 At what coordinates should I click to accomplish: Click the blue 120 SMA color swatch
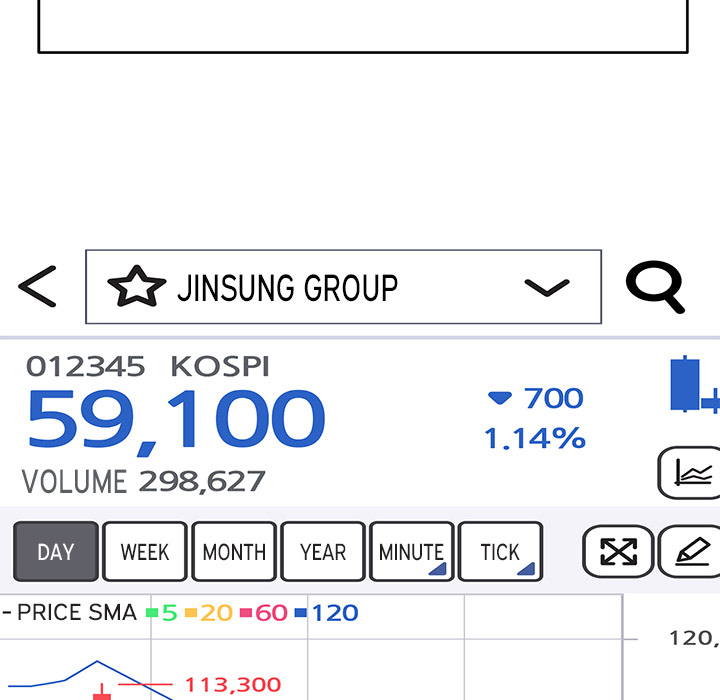coord(301,613)
